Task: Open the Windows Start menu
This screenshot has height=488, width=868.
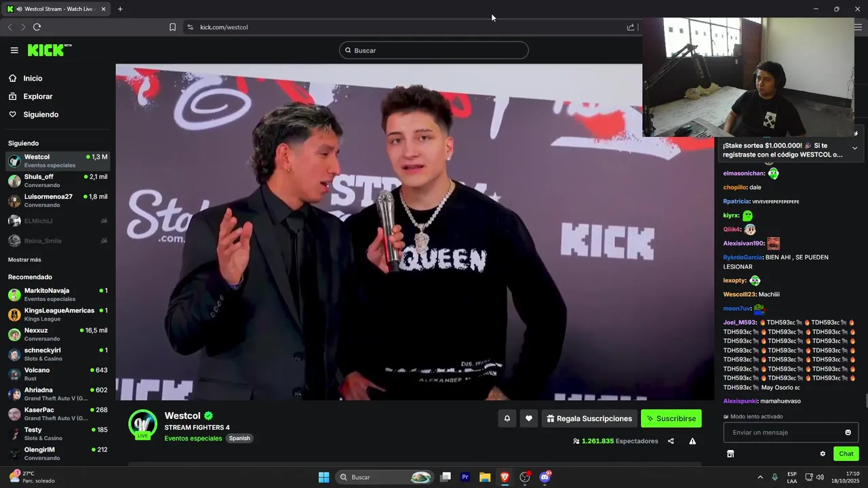Action: click(x=323, y=477)
